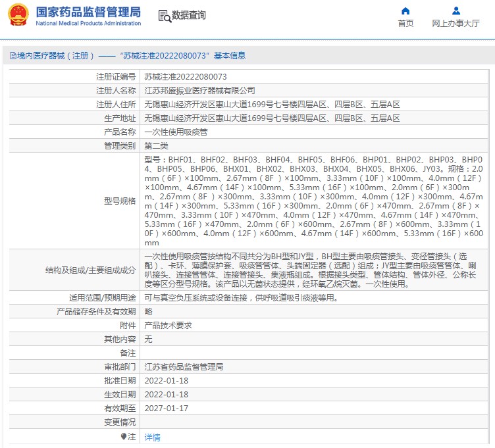Go to 首页 via the house icon
The height and width of the screenshot is (448, 495).
(x=405, y=11)
